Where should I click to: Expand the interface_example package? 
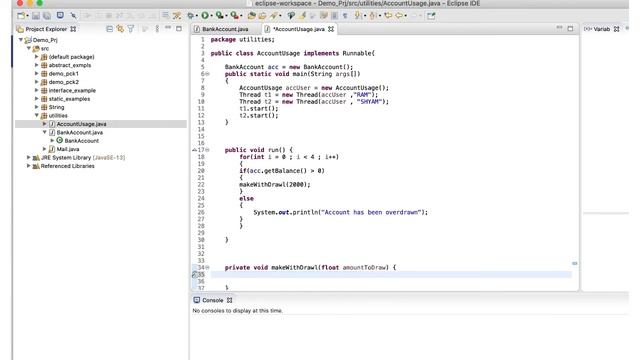(37, 90)
